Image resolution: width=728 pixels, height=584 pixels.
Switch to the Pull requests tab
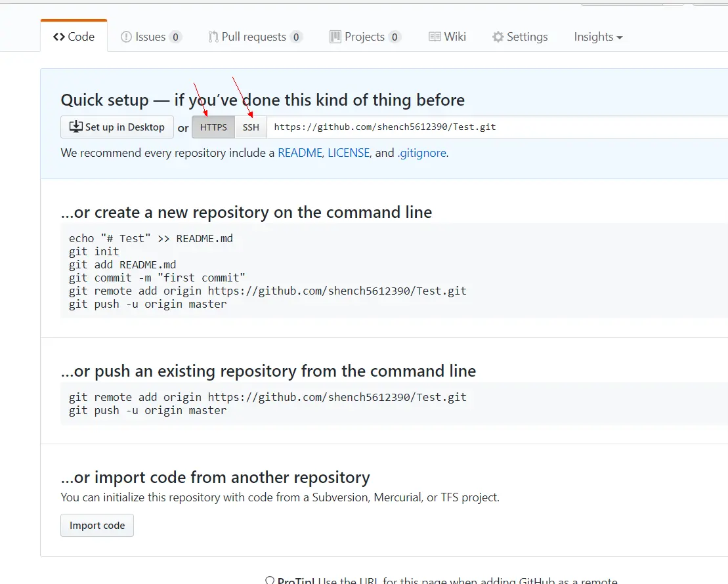[255, 37]
